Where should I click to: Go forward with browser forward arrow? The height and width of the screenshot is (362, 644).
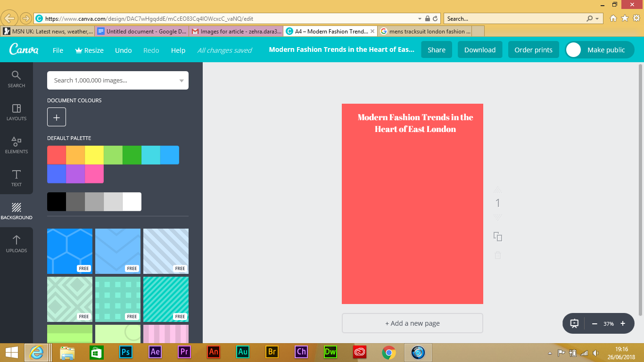(25, 18)
